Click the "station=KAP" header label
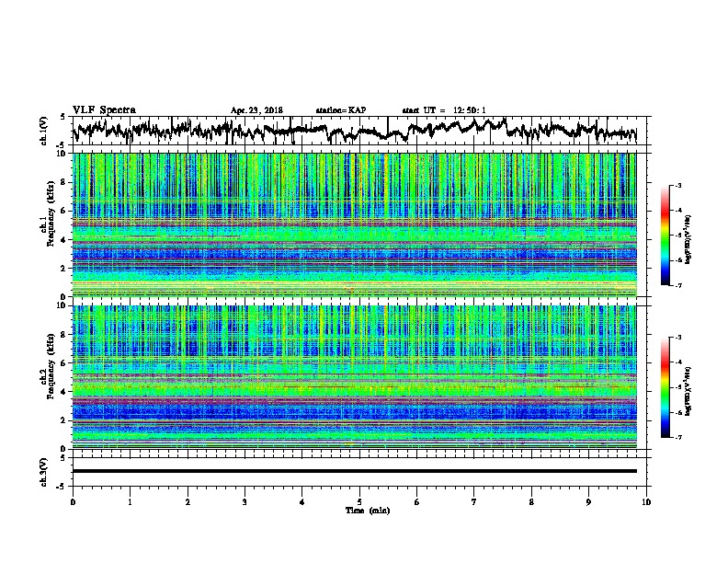The width and height of the screenshot is (728, 563). click(341, 110)
